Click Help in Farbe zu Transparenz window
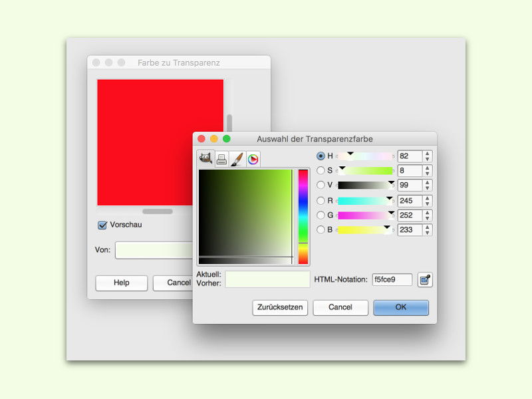 tap(122, 283)
